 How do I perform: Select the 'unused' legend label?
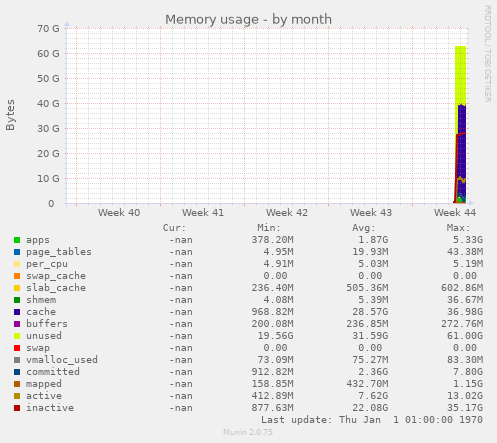point(44,336)
